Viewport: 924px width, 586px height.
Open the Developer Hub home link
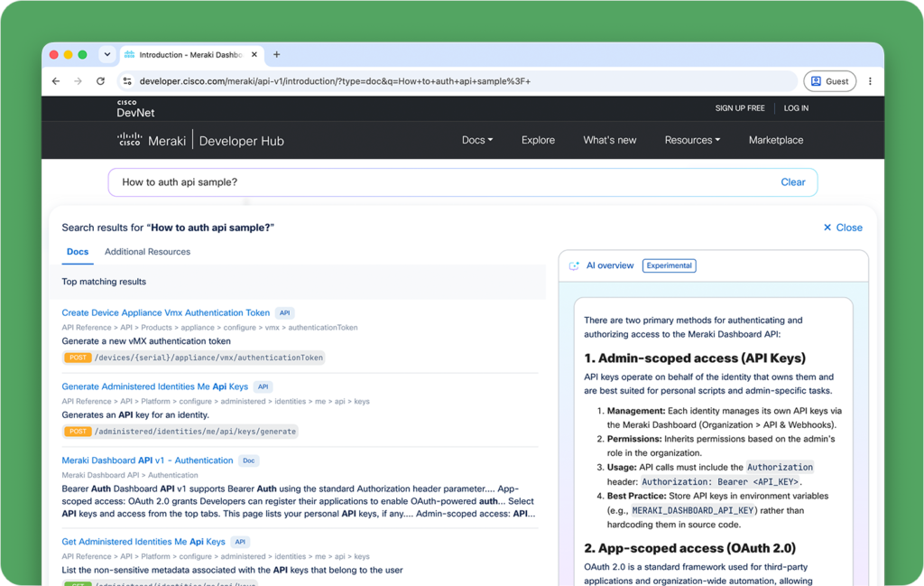click(241, 141)
